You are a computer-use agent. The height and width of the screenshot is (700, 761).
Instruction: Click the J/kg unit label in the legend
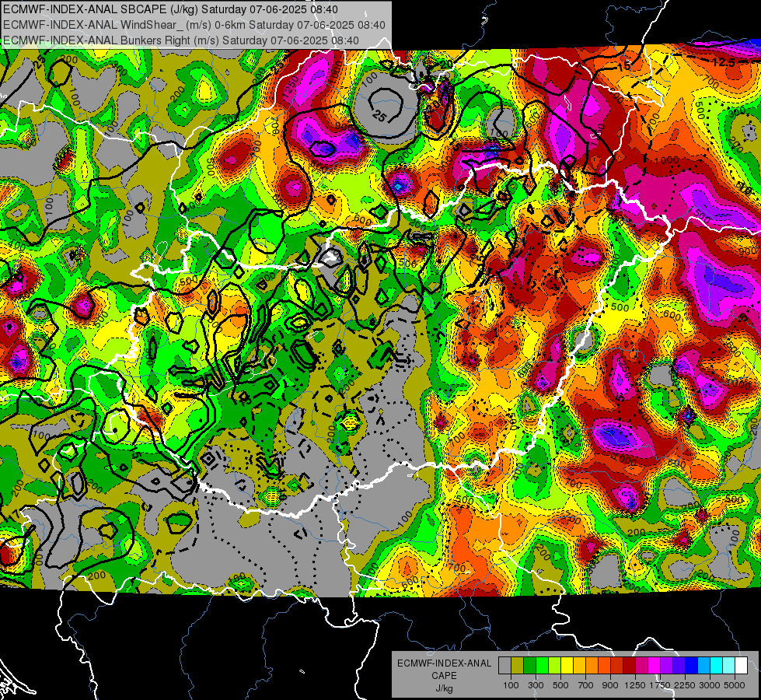(x=444, y=688)
